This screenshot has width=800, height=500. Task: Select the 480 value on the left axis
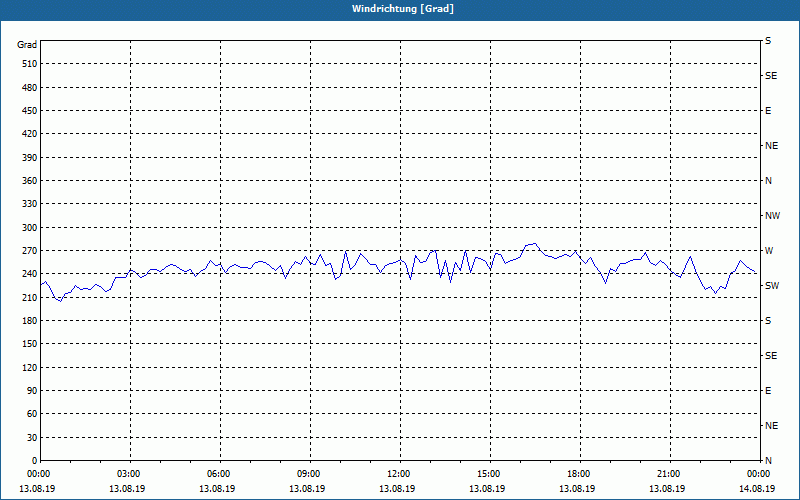pos(30,88)
